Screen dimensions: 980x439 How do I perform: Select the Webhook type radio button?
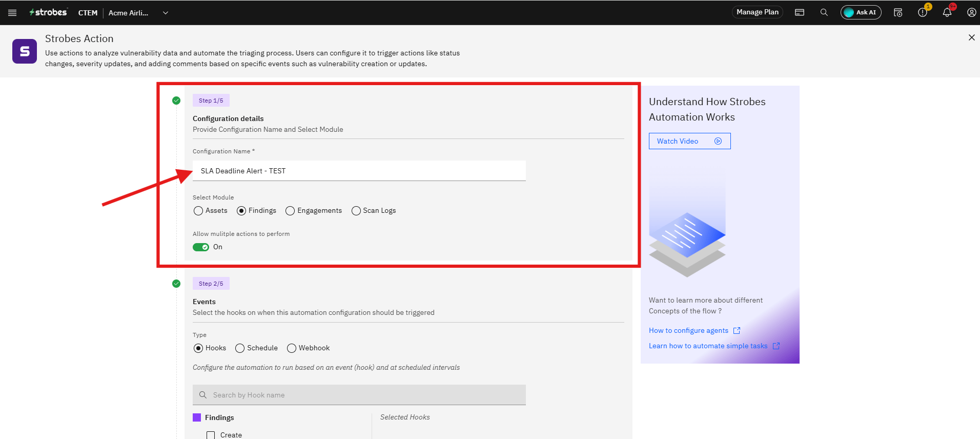click(292, 348)
